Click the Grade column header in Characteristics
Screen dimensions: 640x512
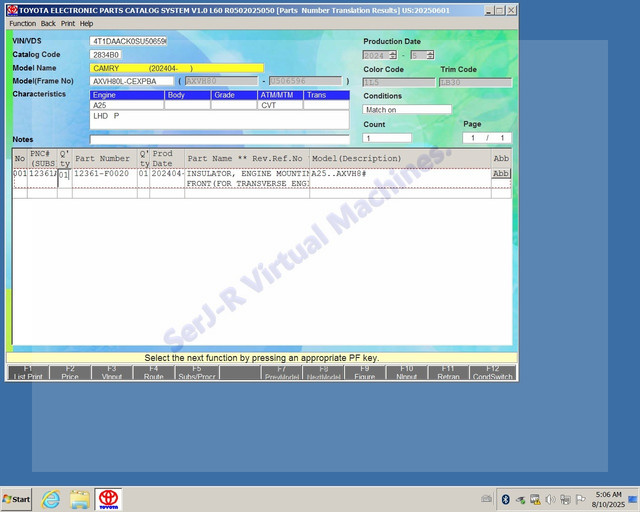[x=234, y=95]
